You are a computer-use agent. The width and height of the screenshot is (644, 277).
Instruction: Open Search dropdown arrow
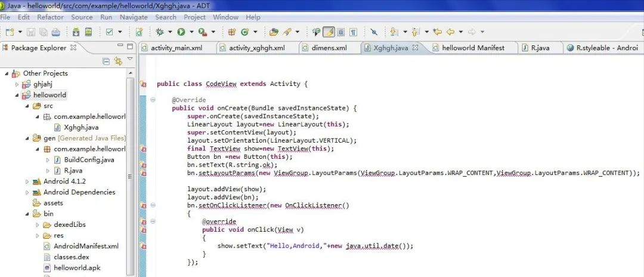[297, 32]
